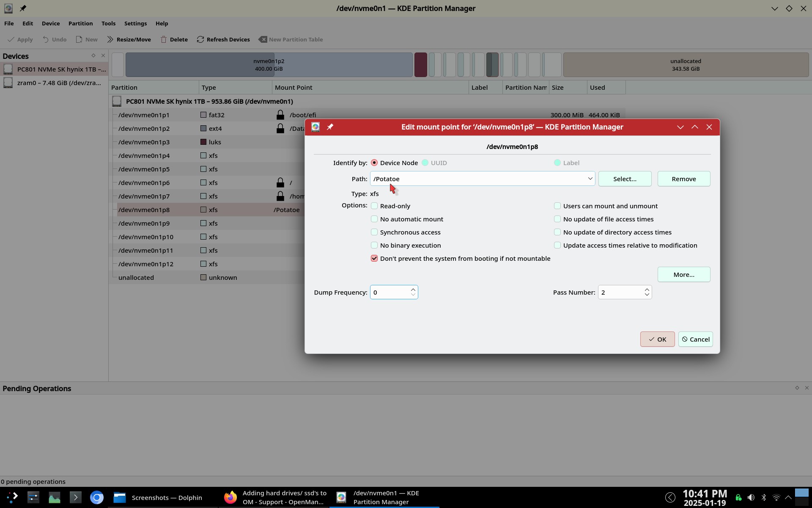
Task: Open the Partition menu
Action: pyautogui.click(x=80, y=23)
